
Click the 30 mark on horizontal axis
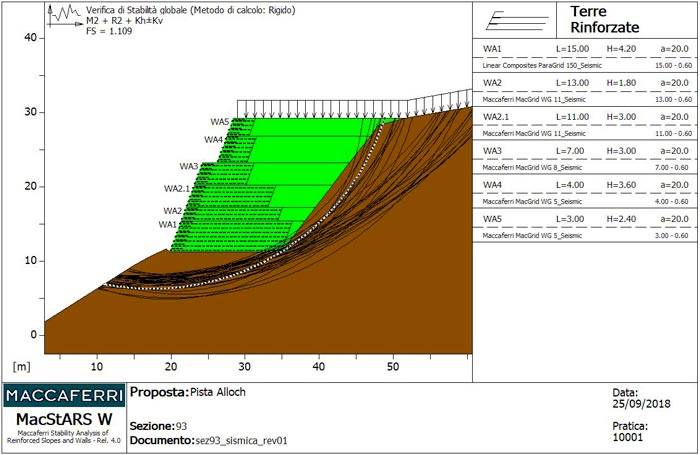(x=245, y=367)
